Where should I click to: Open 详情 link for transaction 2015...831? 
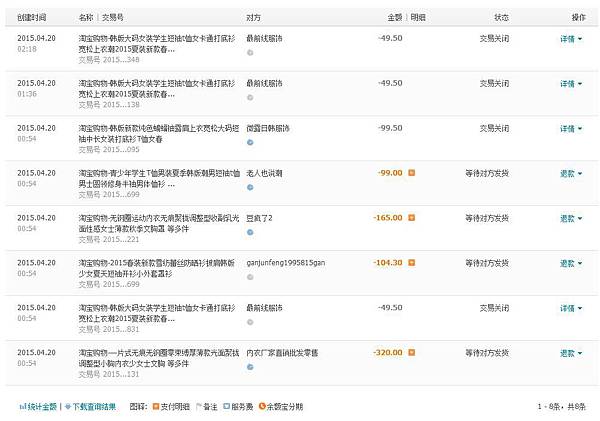point(567,308)
